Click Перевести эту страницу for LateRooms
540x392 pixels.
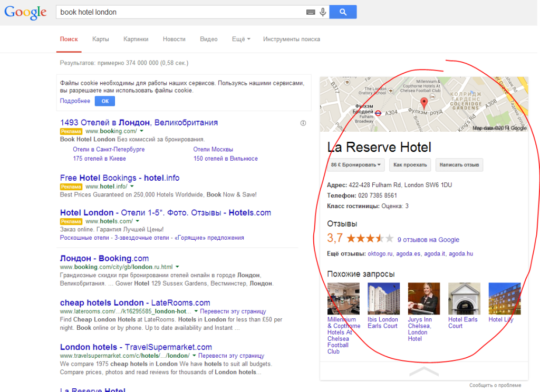coord(233,311)
